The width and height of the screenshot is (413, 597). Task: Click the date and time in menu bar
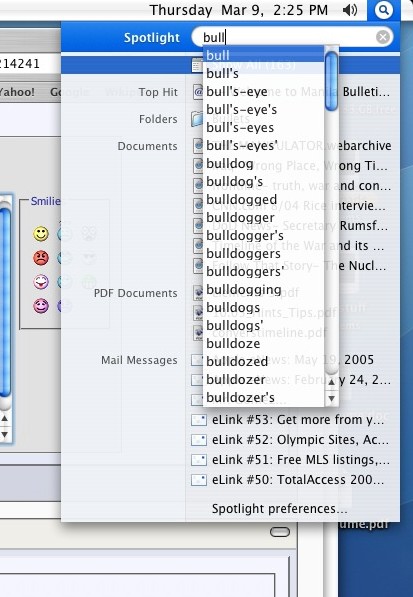tap(239, 10)
